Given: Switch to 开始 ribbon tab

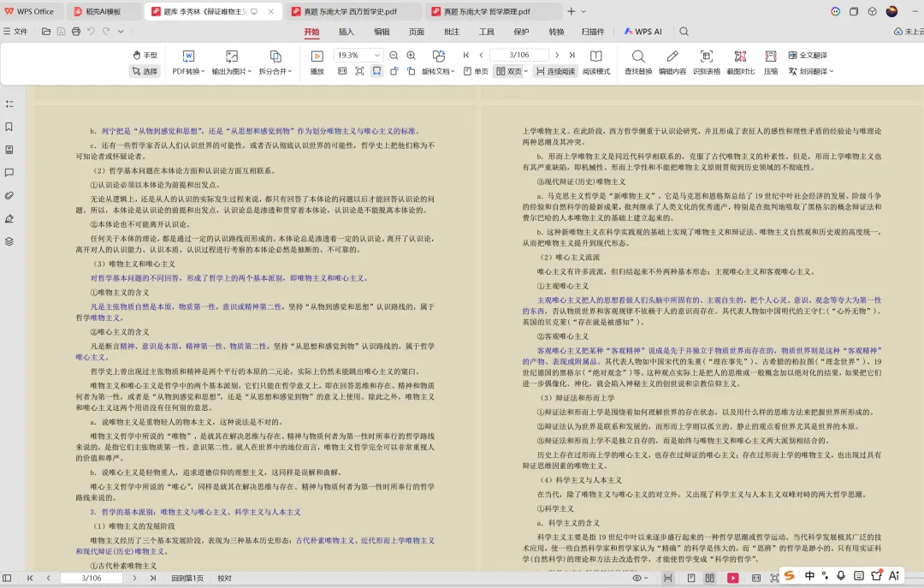Looking at the screenshot, I should [x=311, y=32].
